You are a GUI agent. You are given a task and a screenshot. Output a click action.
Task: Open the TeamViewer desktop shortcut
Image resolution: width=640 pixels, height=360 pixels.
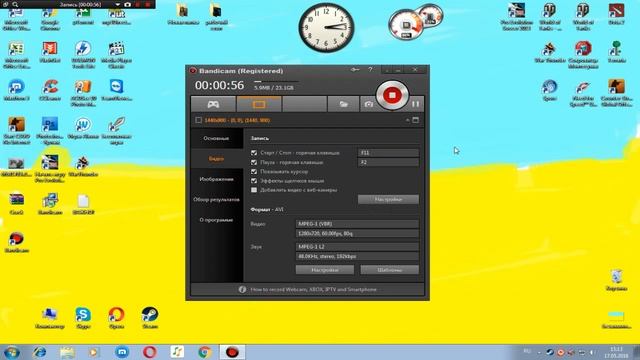click(x=116, y=90)
